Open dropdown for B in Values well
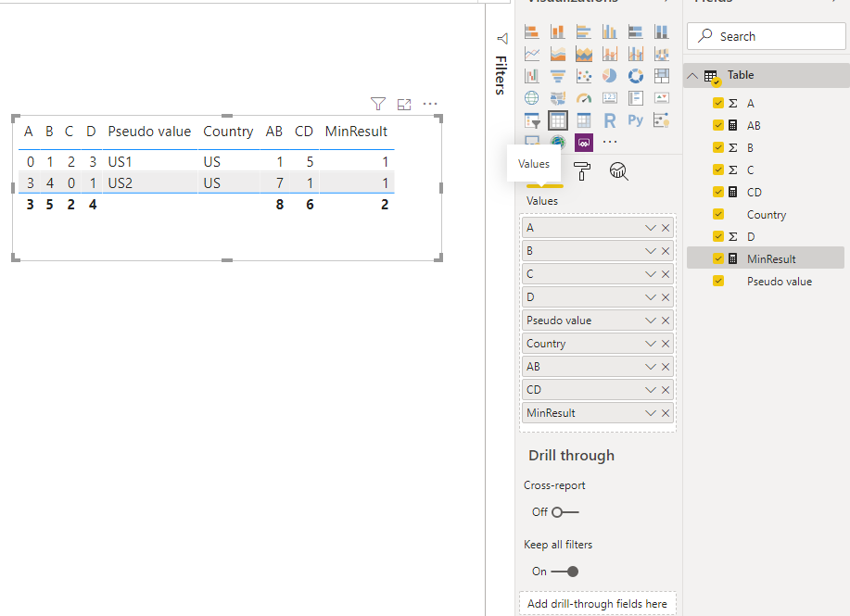This screenshot has width=850, height=616. click(651, 251)
